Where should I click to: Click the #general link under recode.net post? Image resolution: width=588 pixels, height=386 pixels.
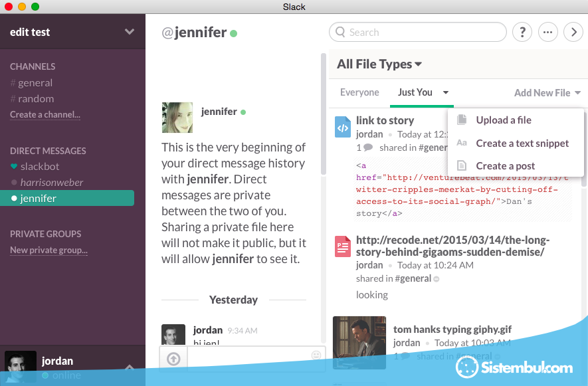click(x=413, y=278)
